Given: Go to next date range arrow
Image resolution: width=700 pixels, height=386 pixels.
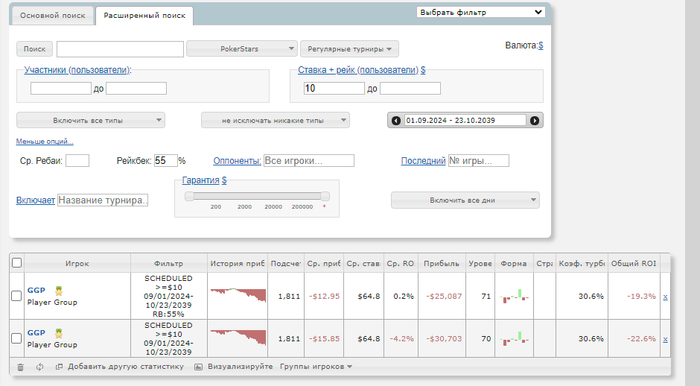Looking at the screenshot, I should 534,120.
